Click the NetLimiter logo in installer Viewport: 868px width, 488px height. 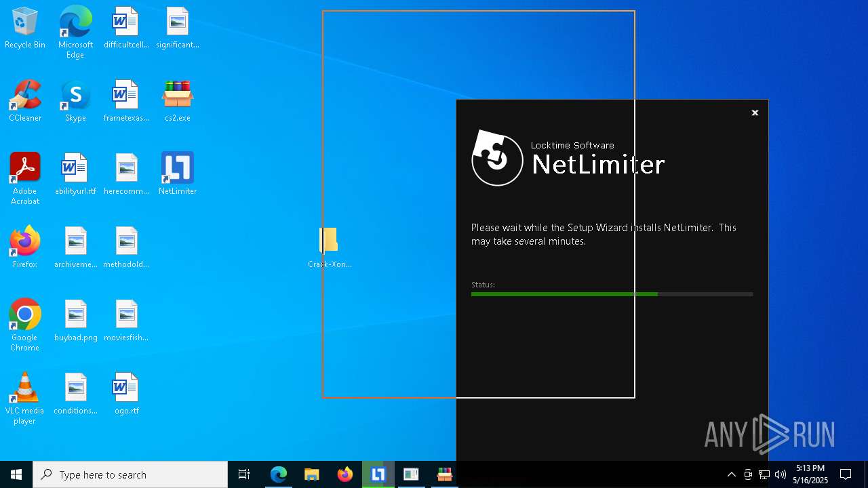(x=497, y=158)
